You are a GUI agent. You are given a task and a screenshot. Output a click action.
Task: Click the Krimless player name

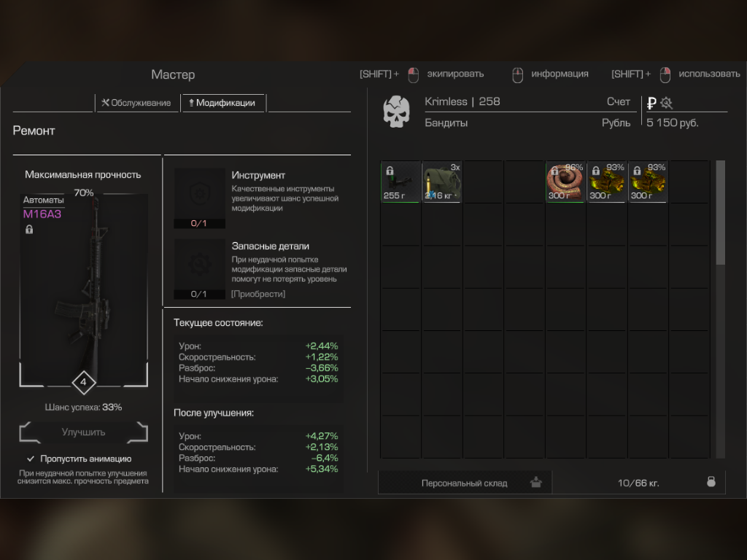[446, 101]
